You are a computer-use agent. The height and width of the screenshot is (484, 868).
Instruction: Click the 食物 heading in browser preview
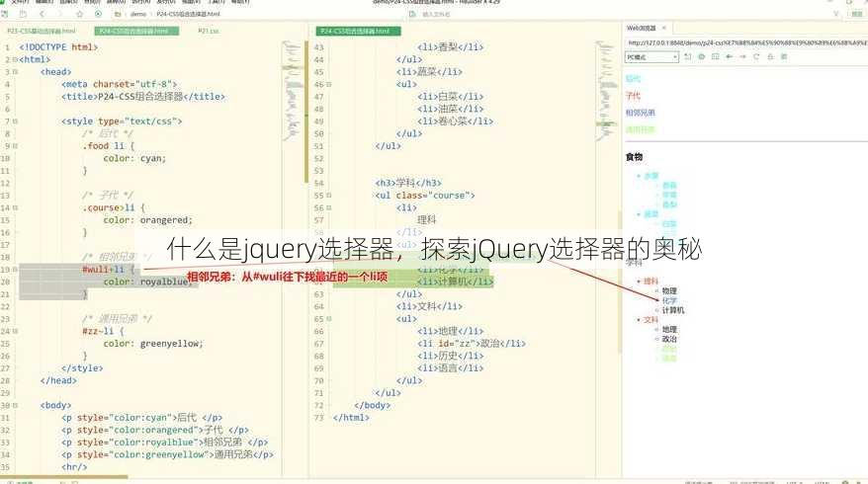[x=635, y=157]
